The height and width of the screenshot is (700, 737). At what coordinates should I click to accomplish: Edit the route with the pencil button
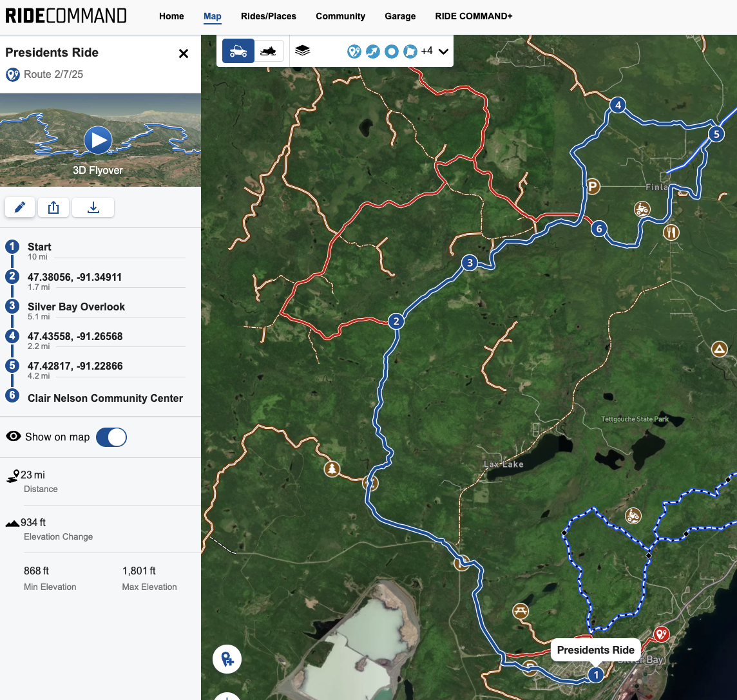[20, 207]
